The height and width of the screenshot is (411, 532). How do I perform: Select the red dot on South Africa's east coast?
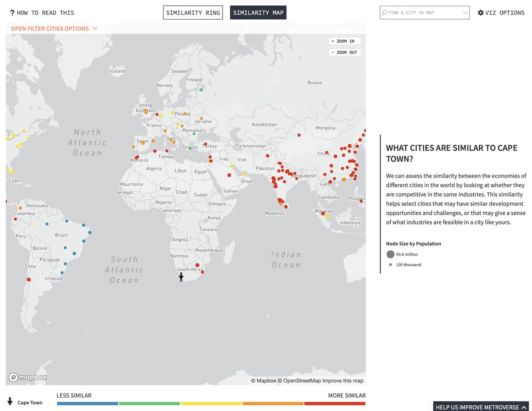[202, 273]
